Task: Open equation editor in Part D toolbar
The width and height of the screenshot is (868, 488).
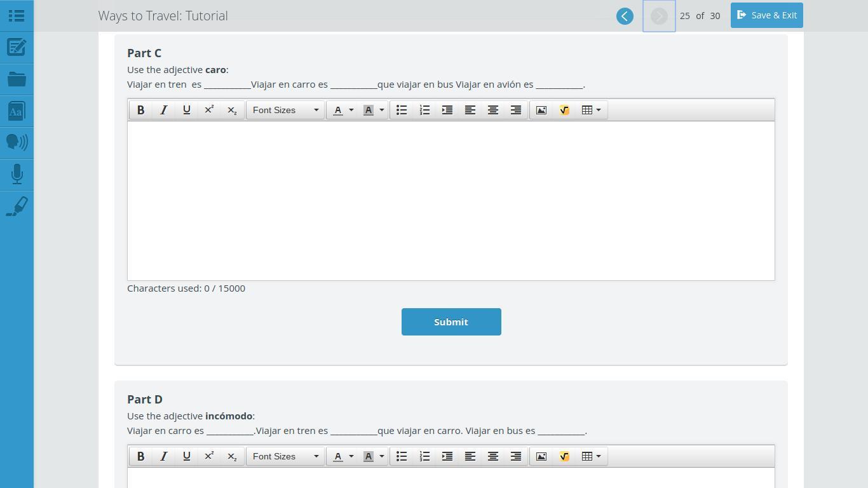Action: pyautogui.click(x=564, y=456)
